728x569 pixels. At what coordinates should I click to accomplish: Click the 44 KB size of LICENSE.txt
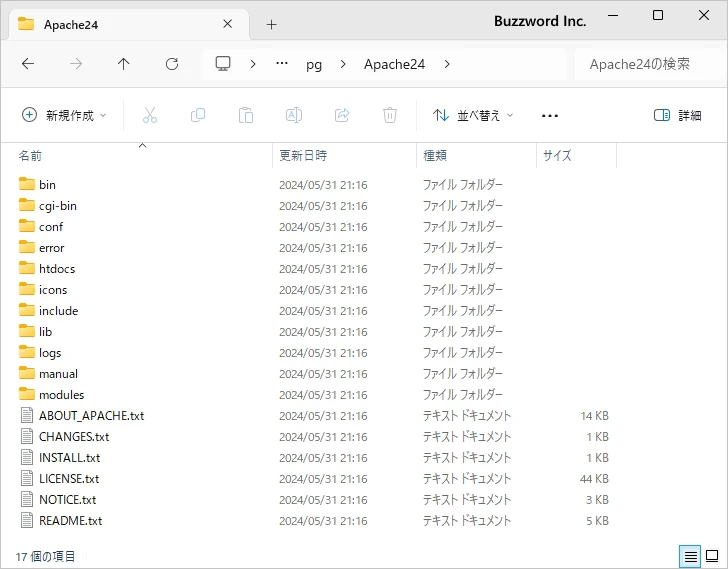coord(594,478)
